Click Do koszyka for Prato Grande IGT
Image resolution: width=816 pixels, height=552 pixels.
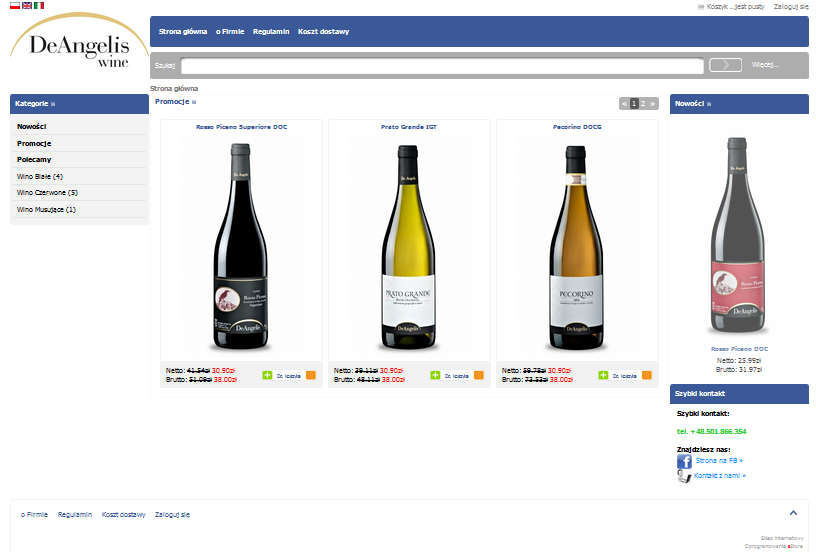tap(457, 376)
